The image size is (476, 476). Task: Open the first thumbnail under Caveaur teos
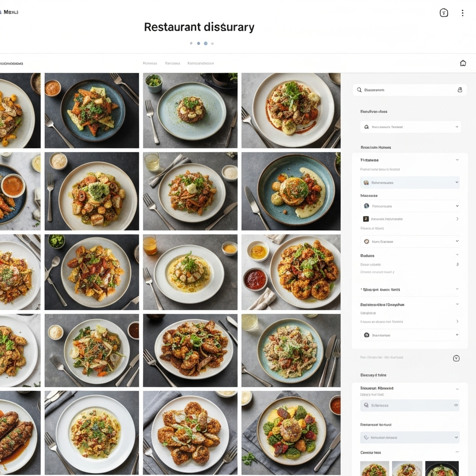(374, 469)
